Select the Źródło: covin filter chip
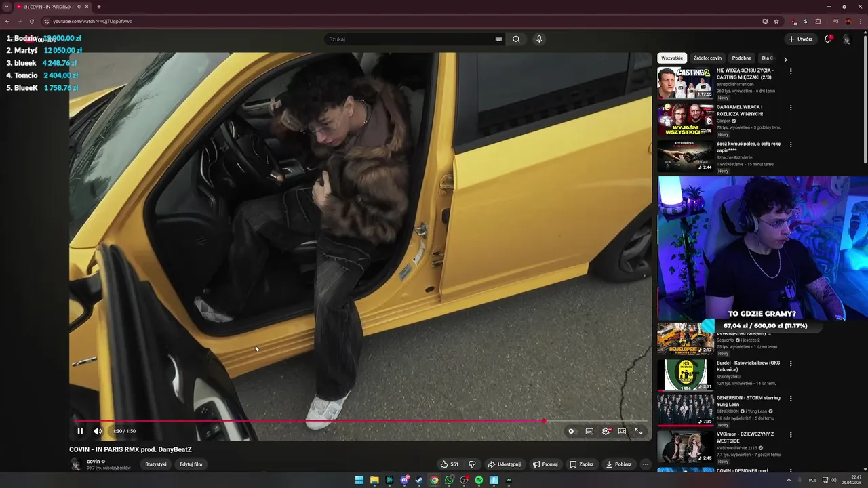Screen dimensions: 868x488 coord(707,58)
